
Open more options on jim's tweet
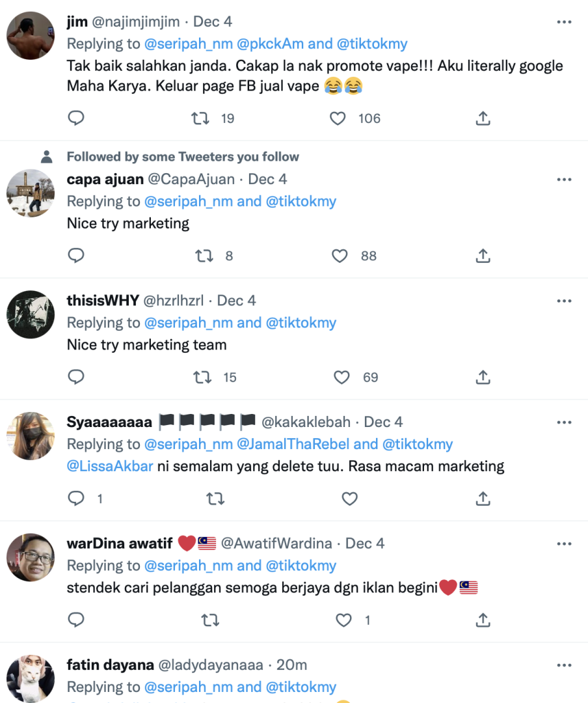pyautogui.click(x=564, y=21)
